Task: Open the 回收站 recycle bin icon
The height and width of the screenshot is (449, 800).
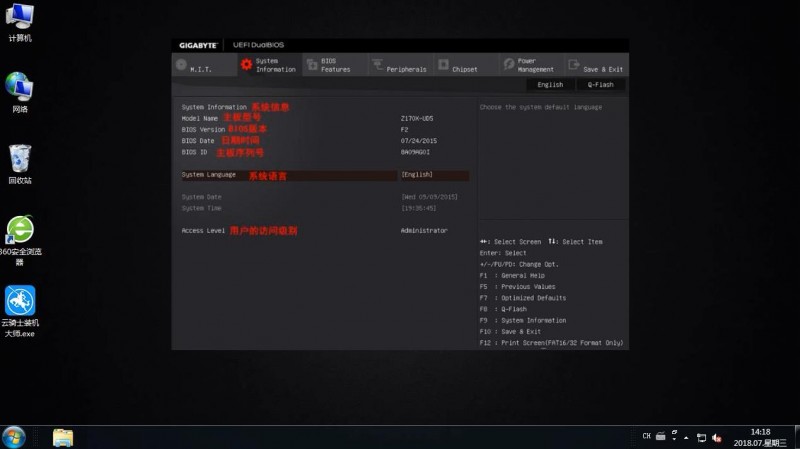Action: coord(20,164)
